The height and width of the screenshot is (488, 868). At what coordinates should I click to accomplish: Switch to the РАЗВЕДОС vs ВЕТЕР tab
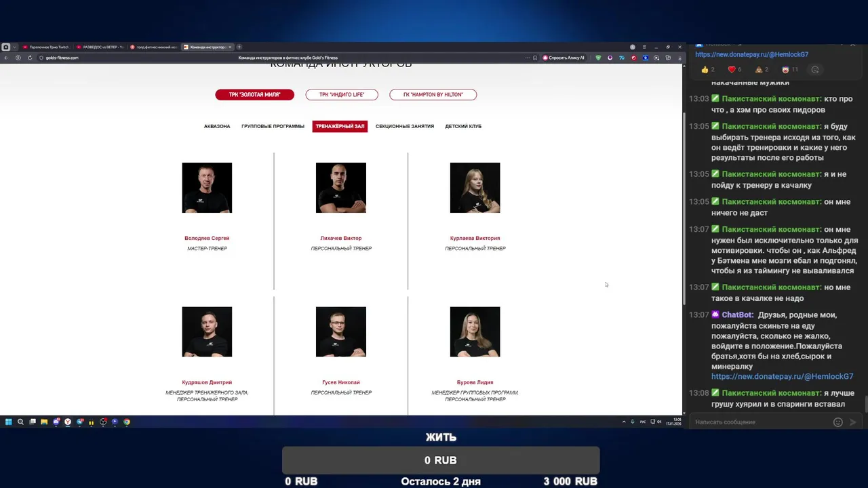[100, 47]
